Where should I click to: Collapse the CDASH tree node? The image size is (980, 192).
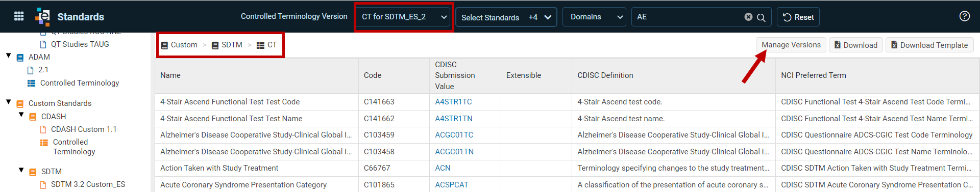[x=21, y=115]
